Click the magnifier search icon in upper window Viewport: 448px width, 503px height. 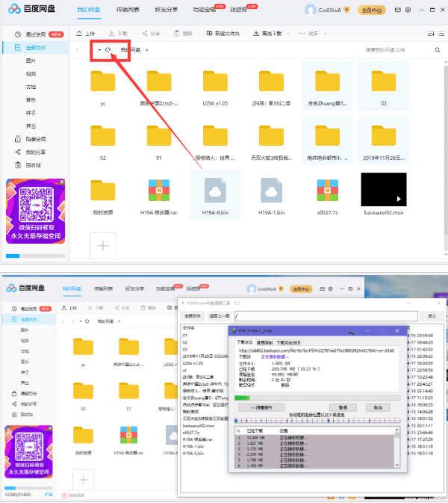click(438, 50)
